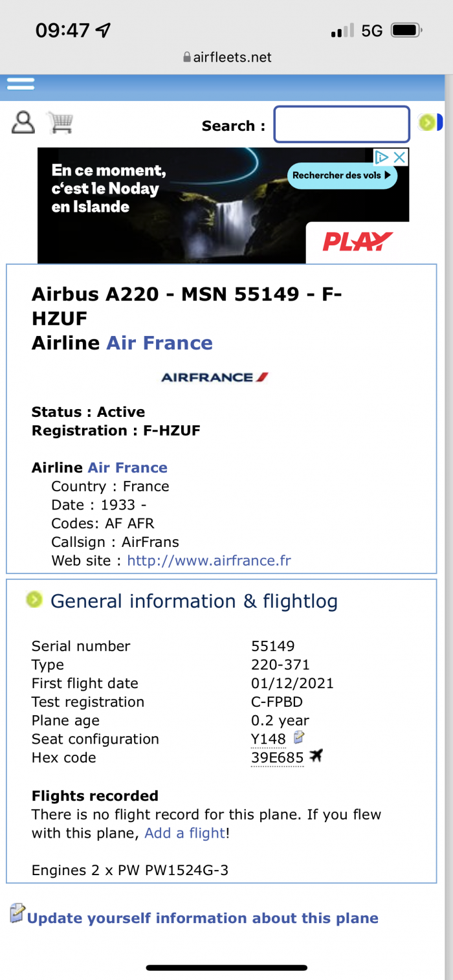Click the seat configuration notepad icon
Image resolution: width=453 pixels, height=980 pixels.
(x=298, y=737)
